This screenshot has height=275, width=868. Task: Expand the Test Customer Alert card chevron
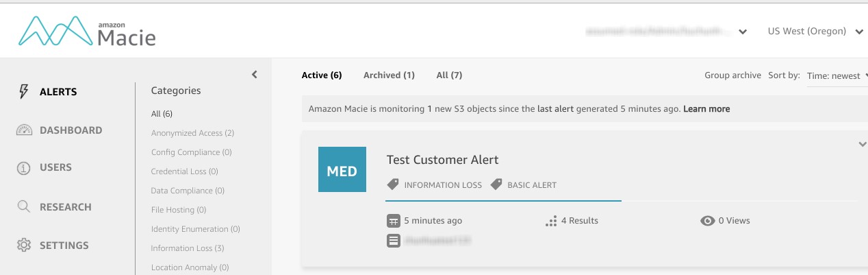pos(862,144)
